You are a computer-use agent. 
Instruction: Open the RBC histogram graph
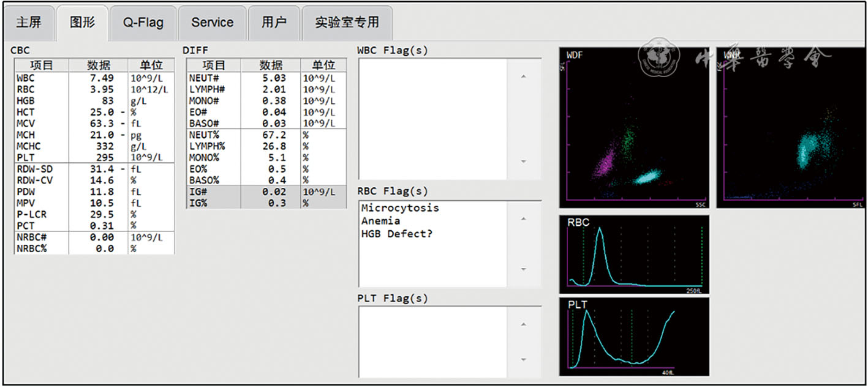coord(634,254)
